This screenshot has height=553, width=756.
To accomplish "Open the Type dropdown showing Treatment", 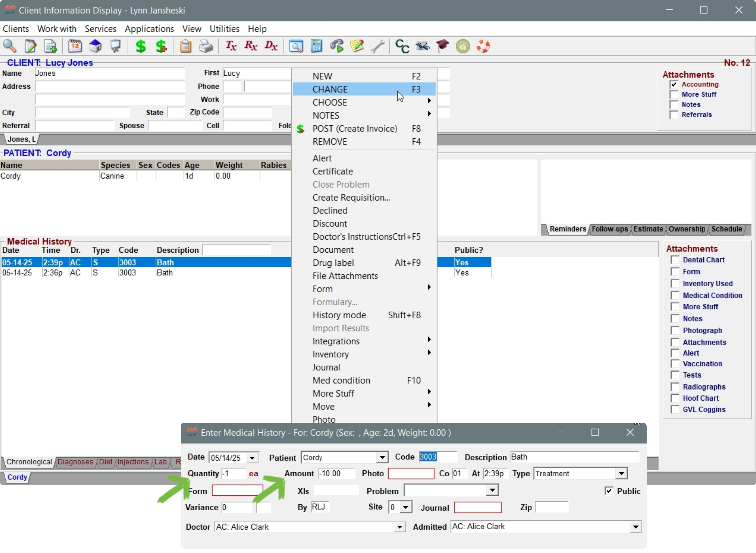I will click(621, 473).
